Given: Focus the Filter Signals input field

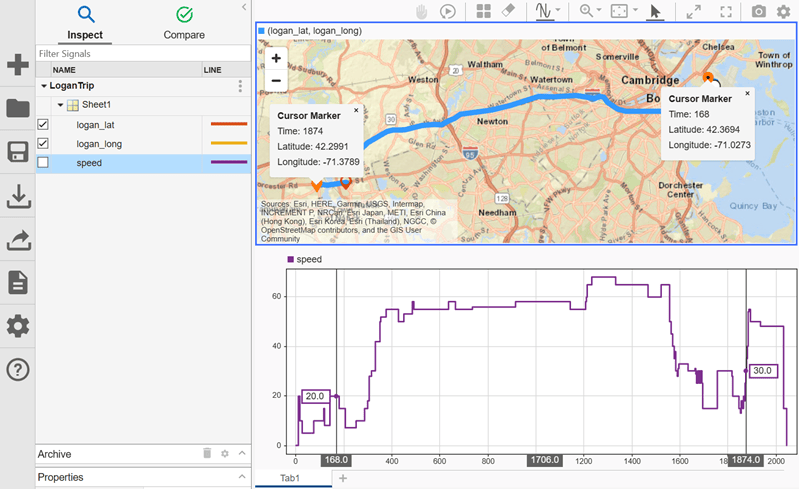Looking at the screenshot, I should 143,53.
